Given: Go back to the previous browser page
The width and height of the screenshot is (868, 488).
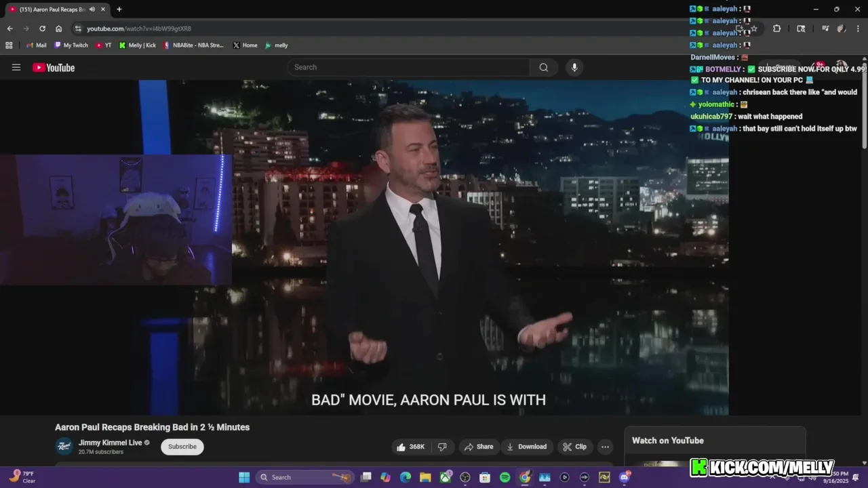Looking at the screenshot, I should [9, 28].
